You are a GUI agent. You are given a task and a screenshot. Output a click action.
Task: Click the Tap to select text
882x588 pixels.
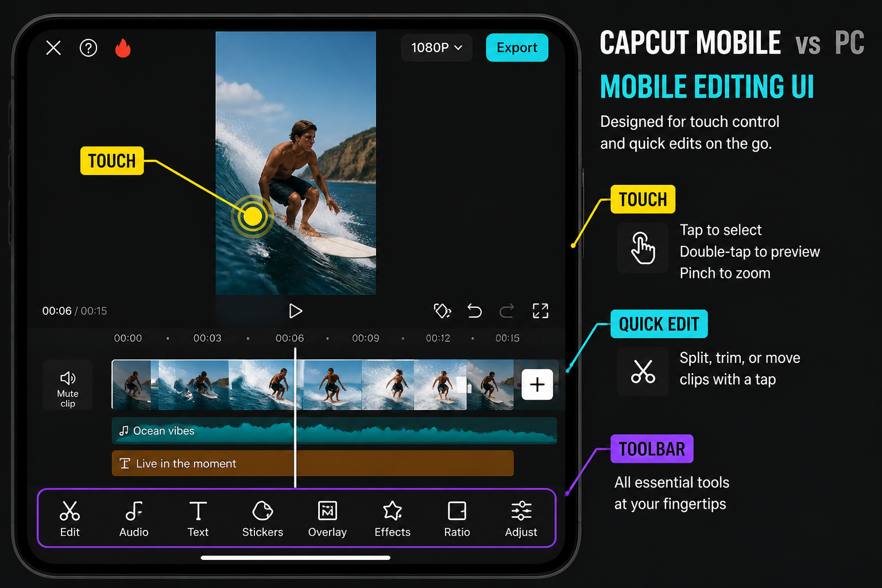pos(721,230)
